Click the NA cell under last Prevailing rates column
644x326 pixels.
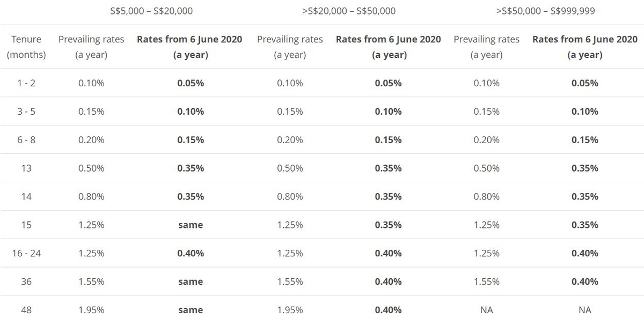(x=486, y=310)
